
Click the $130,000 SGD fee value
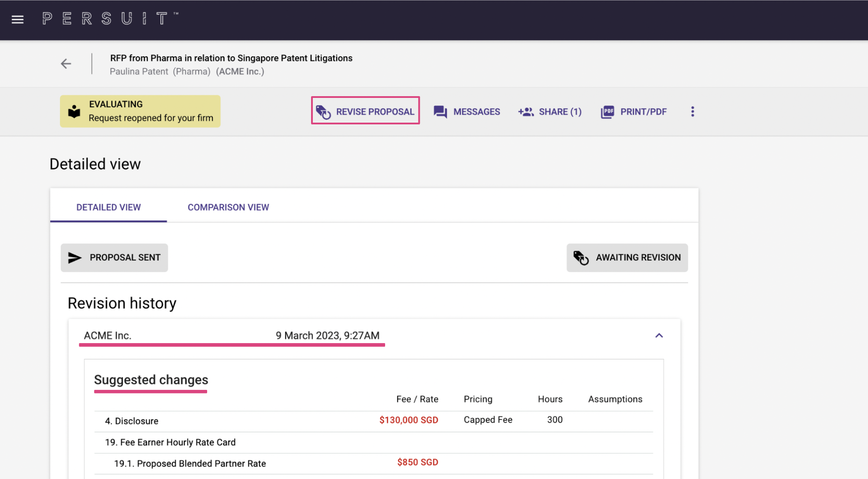tap(409, 420)
